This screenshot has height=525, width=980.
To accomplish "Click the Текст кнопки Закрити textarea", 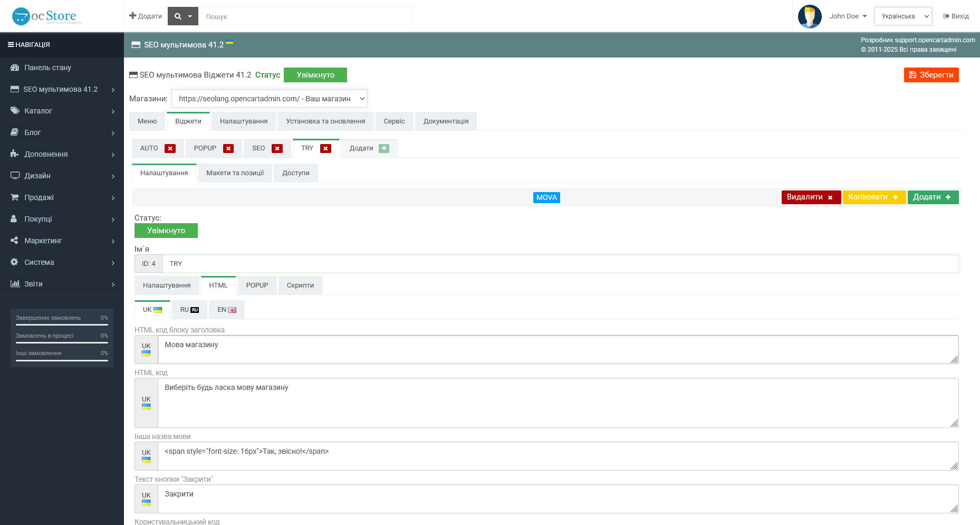I will 558,499.
